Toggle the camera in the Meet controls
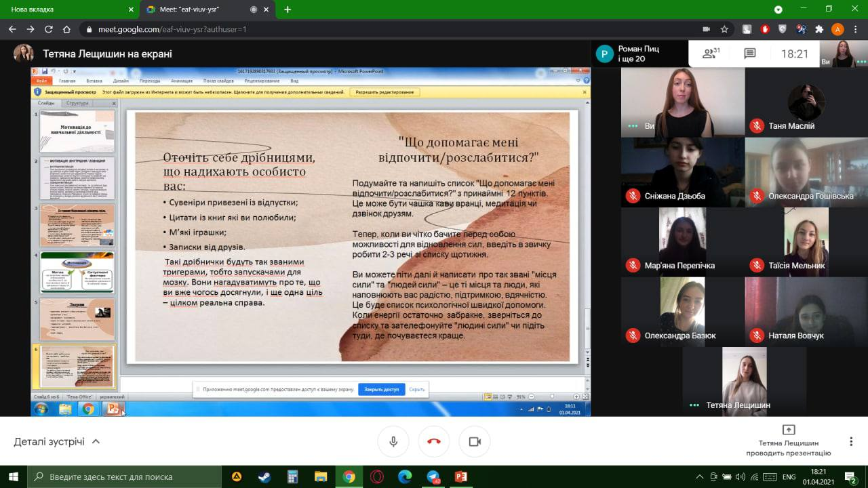 pyautogui.click(x=475, y=441)
